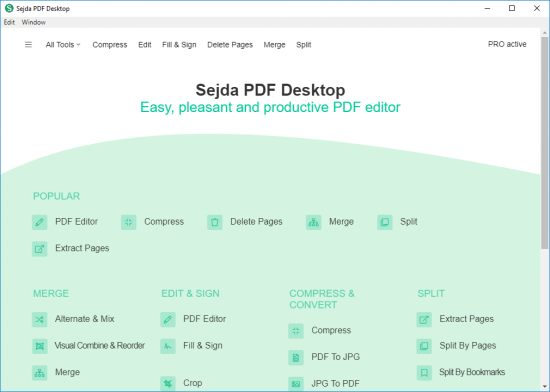Select Edit in the top navigation
The height and width of the screenshot is (392, 550).
145,45
